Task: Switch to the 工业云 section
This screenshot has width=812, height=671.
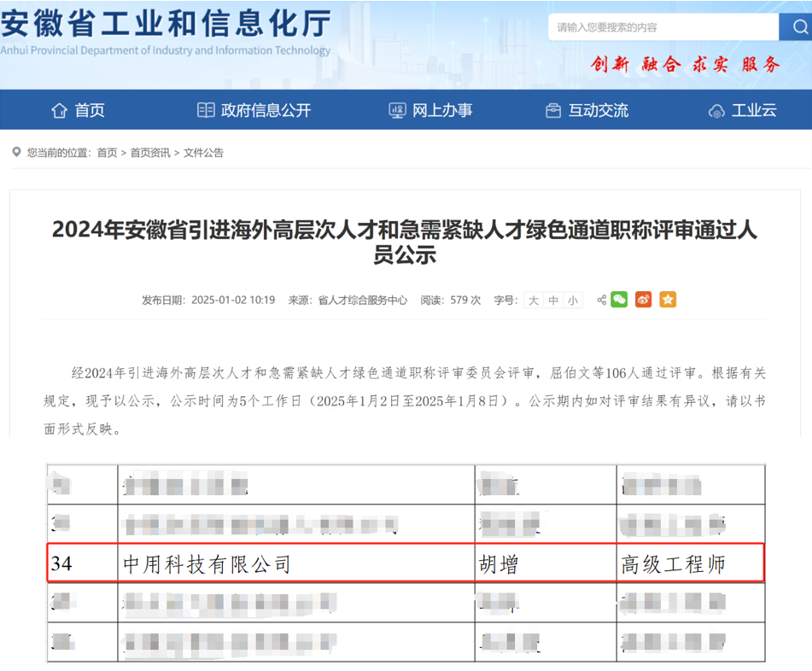Action: [750, 110]
